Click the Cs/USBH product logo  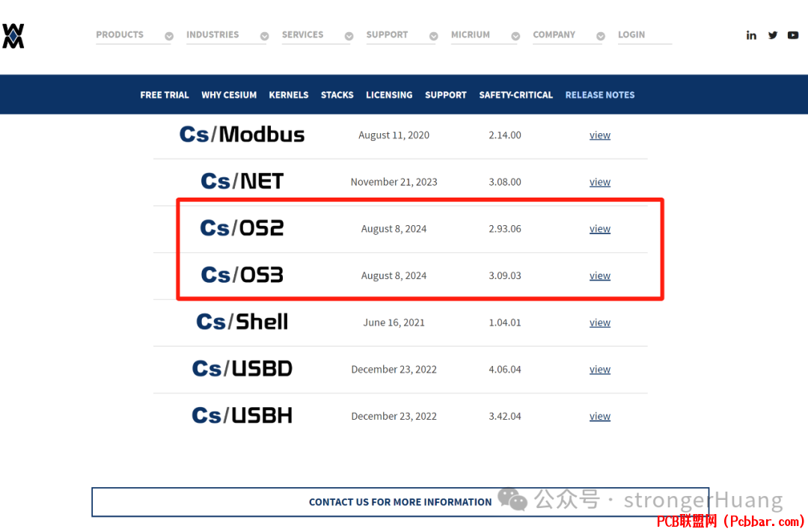(x=242, y=416)
